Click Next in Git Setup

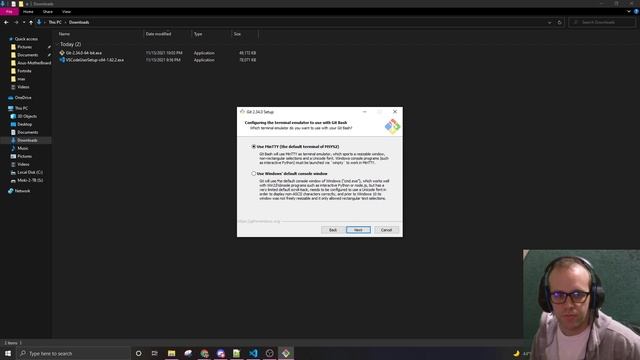click(x=358, y=230)
